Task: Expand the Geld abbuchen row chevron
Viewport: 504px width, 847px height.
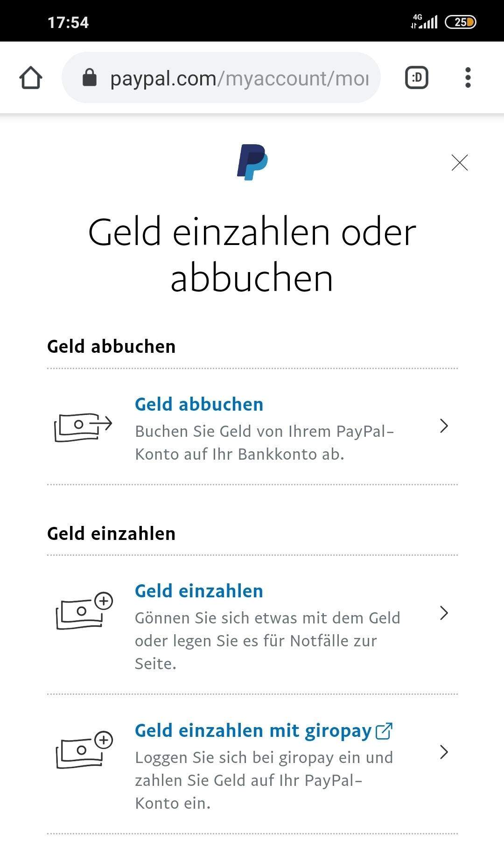Action: (x=444, y=426)
